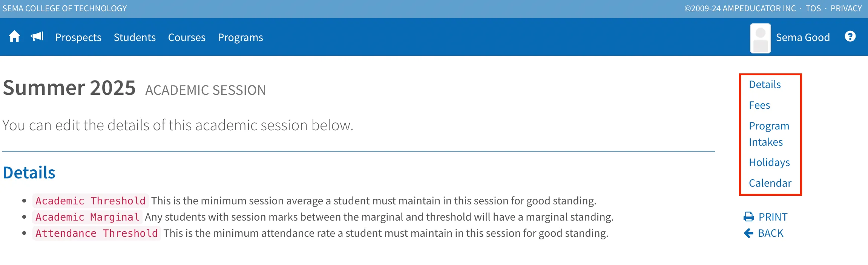Open the Program Intakes sidebar link
The image size is (868, 265).
pos(769,134)
